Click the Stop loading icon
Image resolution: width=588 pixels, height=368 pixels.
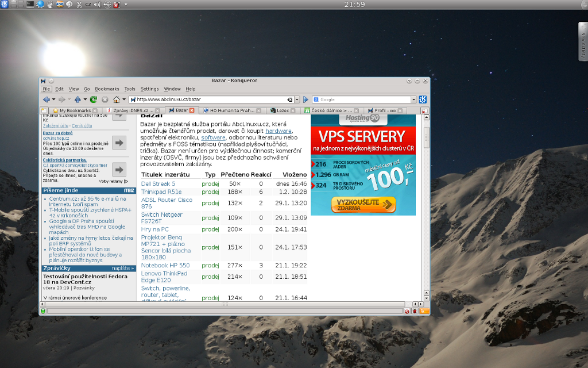[x=105, y=99]
